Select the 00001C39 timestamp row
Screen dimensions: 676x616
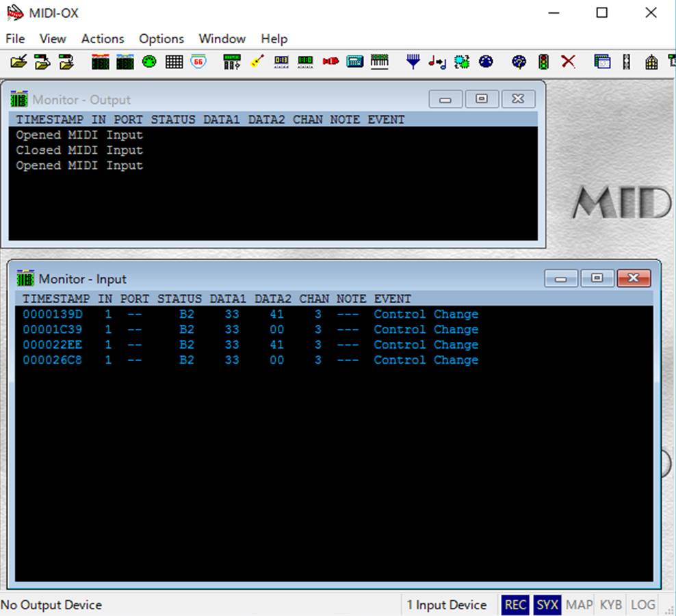(x=334, y=330)
